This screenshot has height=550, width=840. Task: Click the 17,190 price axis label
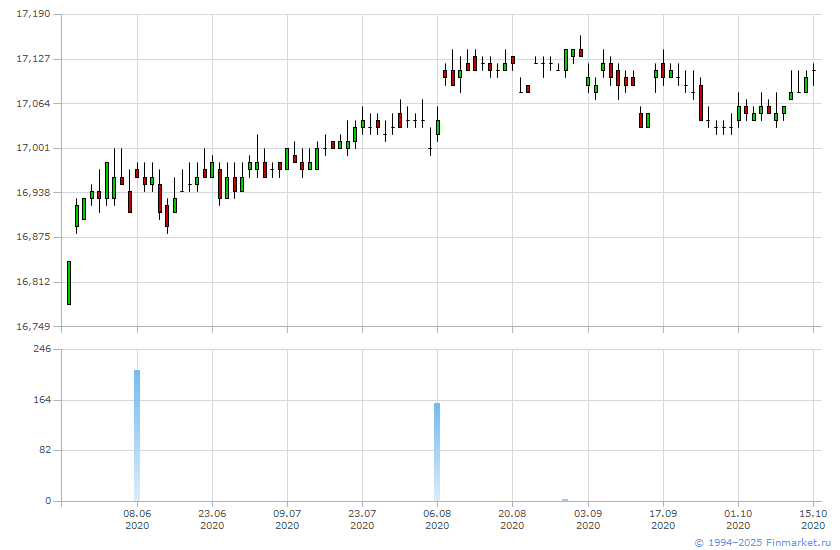coord(33,14)
